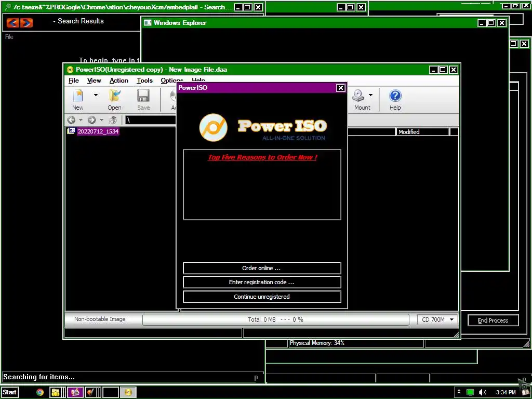Click the PowerISO title bar disc icon
532x399 pixels.
click(70, 70)
